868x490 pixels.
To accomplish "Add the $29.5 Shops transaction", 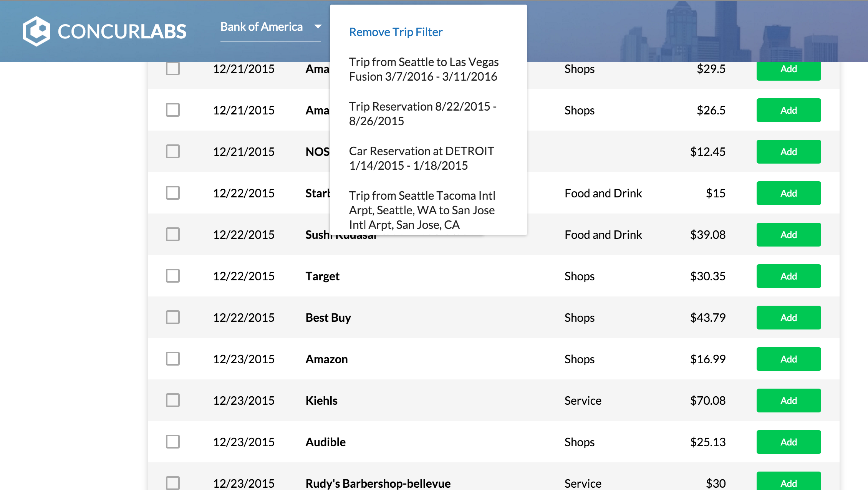I will click(x=789, y=71).
